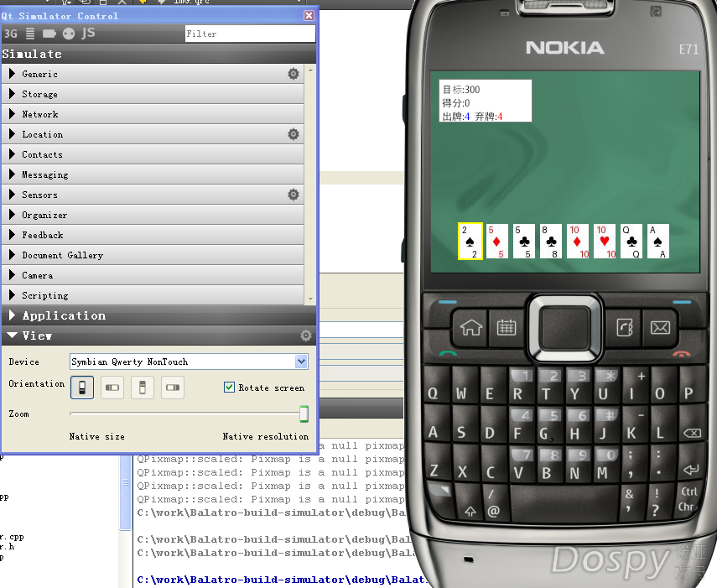Click the Contacts key on Nokia phone
This screenshot has width=717, height=588.
(625, 328)
